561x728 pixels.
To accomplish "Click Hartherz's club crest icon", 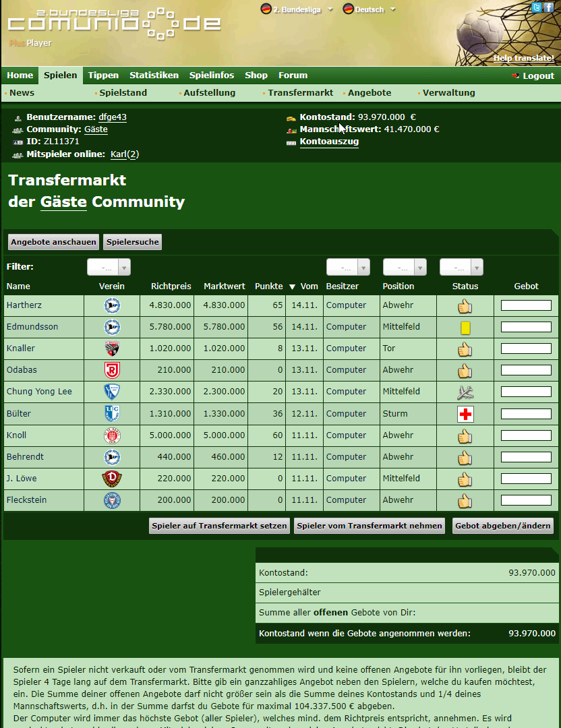I will [x=112, y=305].
